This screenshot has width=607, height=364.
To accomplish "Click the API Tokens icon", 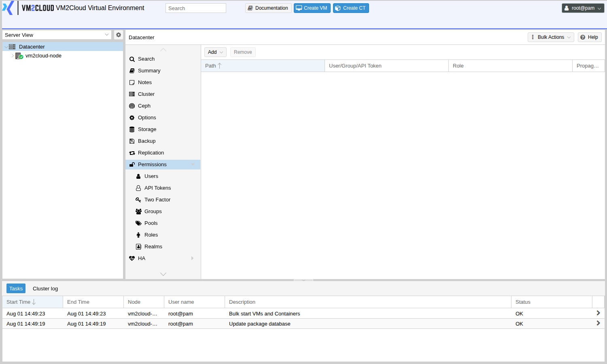I will (138, 188).
